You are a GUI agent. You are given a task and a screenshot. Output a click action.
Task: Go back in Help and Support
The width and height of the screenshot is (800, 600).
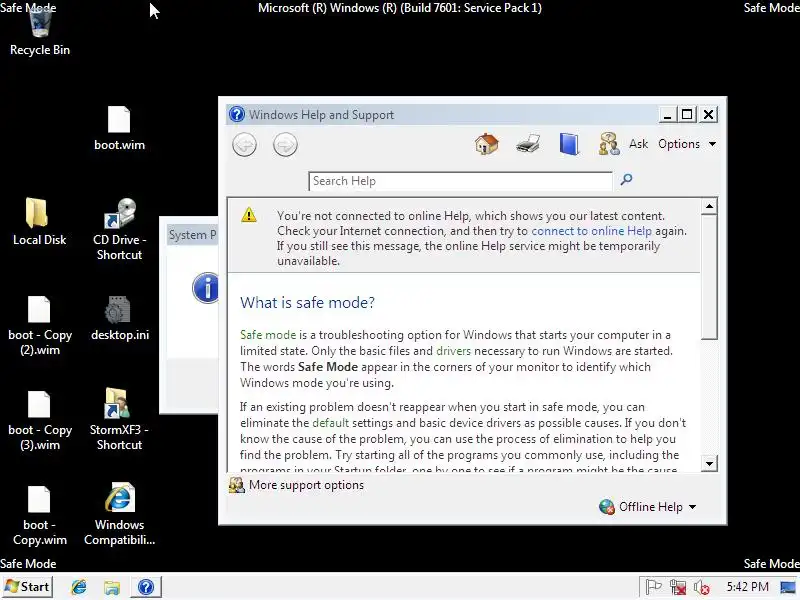[x=244, y=144]
